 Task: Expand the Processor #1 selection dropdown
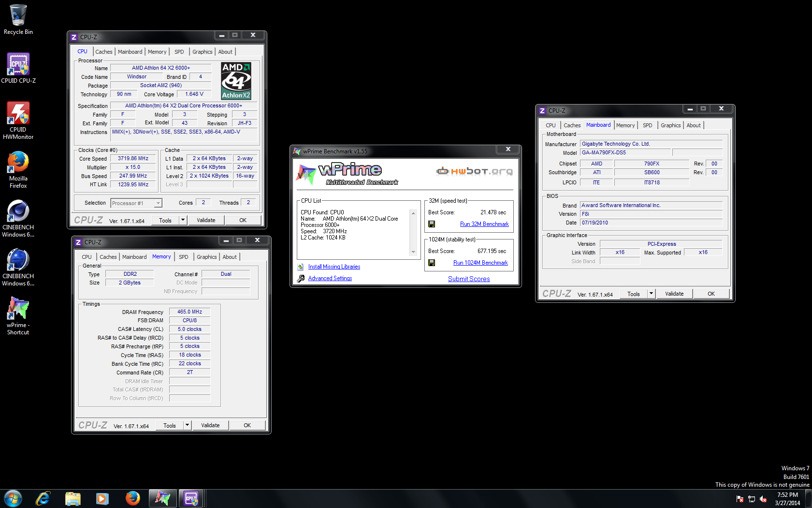tap(158, 203)
